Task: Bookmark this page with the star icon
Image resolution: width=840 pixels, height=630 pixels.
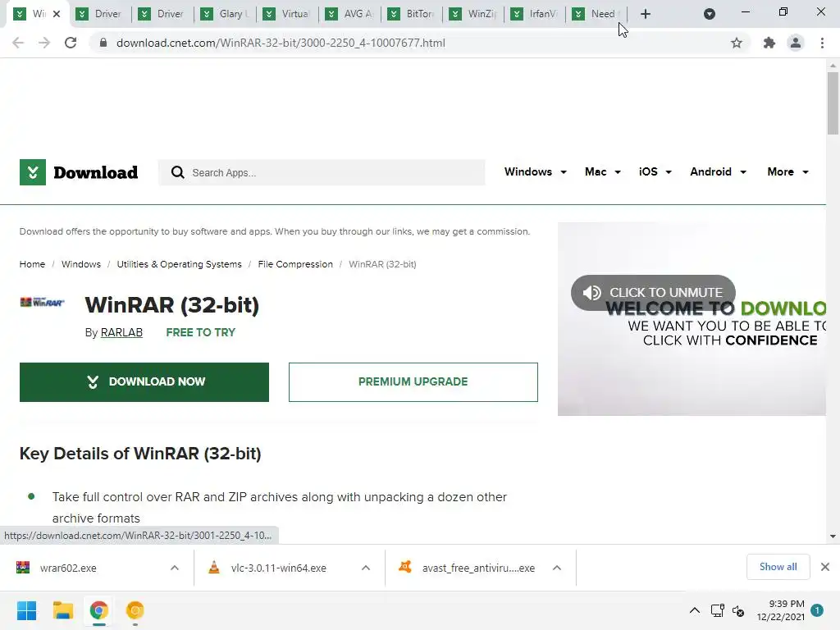Action: (737, 43)
